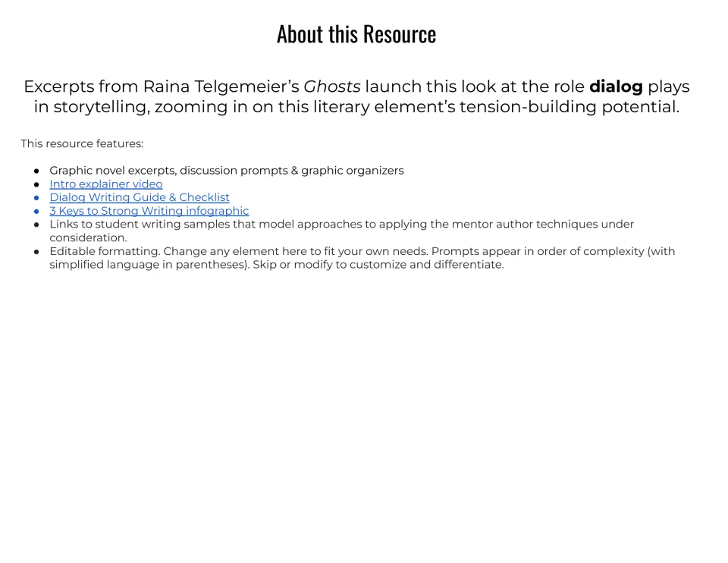The image size is (728, 563).
Task: Open the Intro explainer video link
Action: click(x=106, y=184)
